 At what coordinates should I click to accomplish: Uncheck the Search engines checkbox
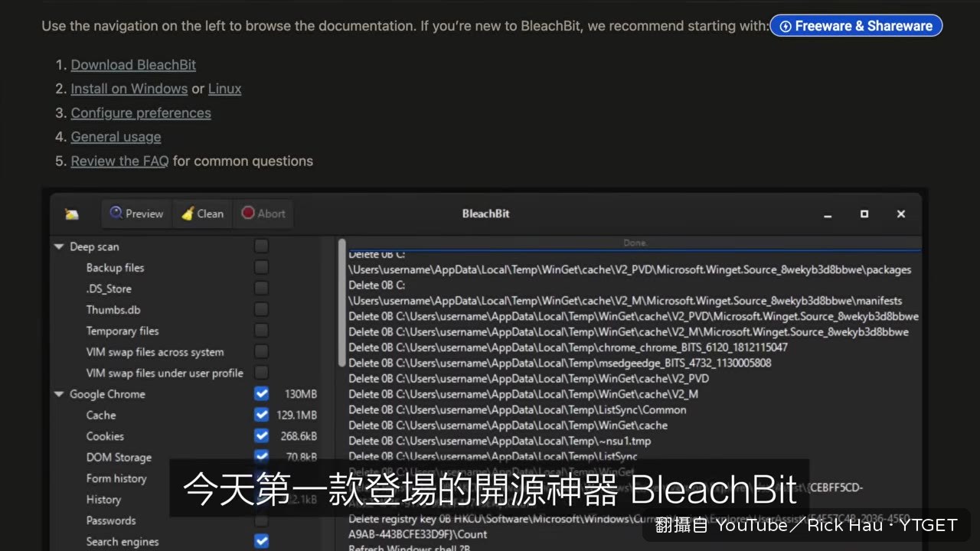coord(262,541)
